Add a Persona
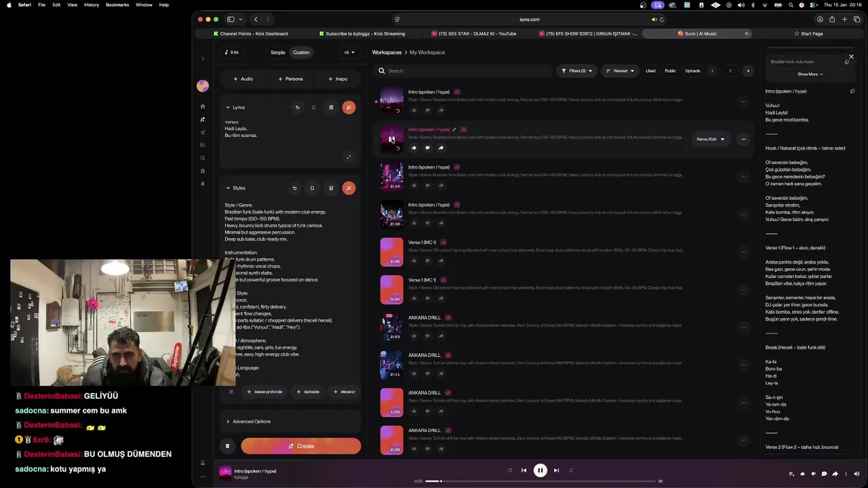The image size is (868, 488). [x=290, y=79]
